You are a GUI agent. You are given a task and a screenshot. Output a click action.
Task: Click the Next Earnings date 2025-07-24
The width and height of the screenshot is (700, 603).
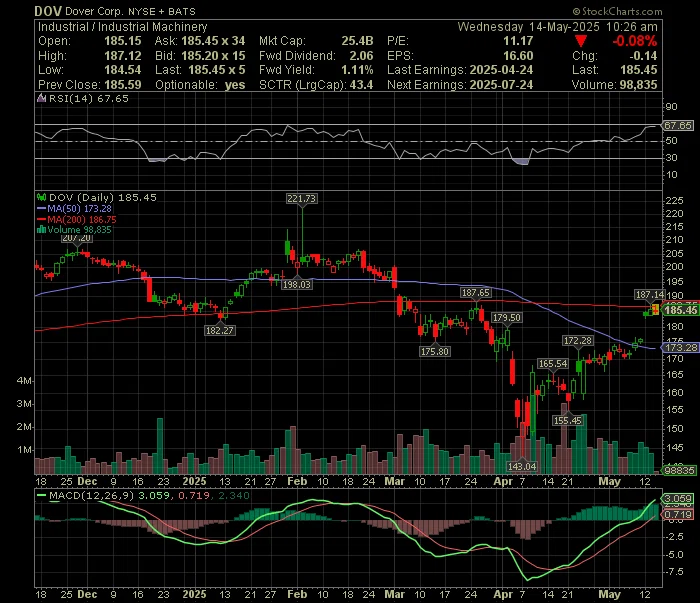pyautogui.click(x=501, y=85)
